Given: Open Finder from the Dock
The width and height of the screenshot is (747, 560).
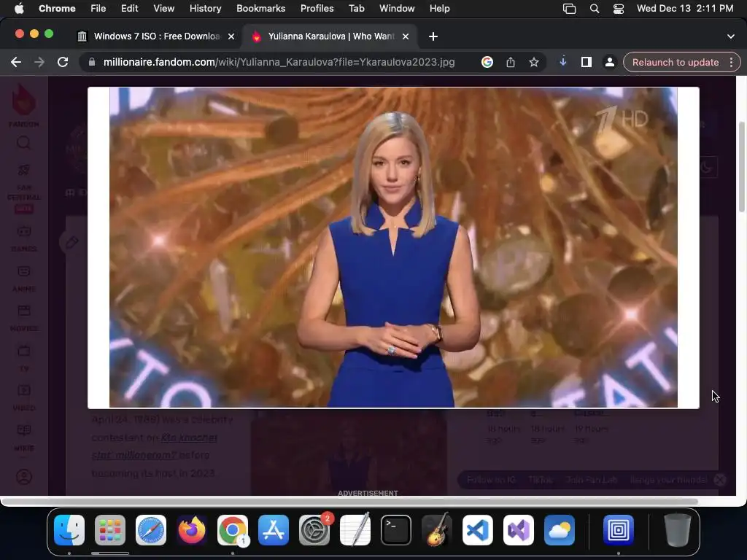Looking at the screenshot, I should coord(69,529).
